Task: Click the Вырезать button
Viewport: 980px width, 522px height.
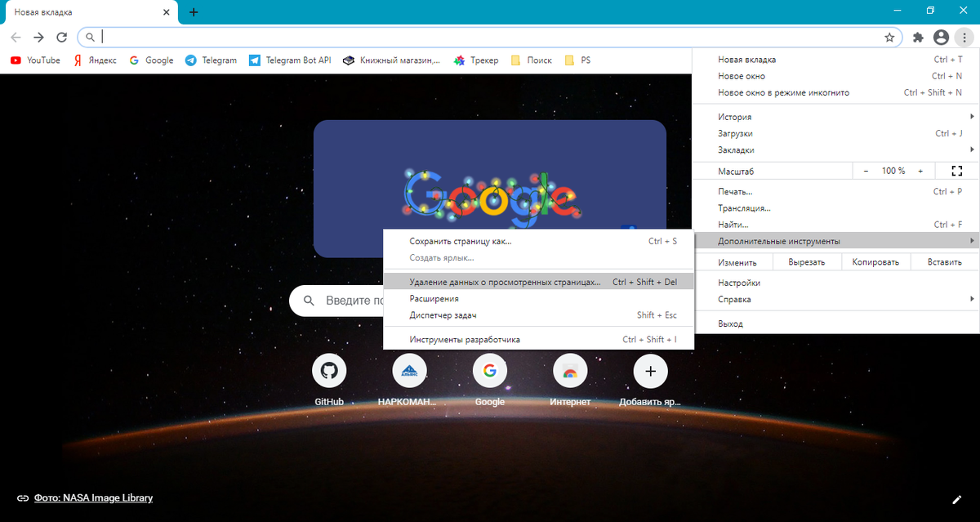Action: [x=807, y=262]
